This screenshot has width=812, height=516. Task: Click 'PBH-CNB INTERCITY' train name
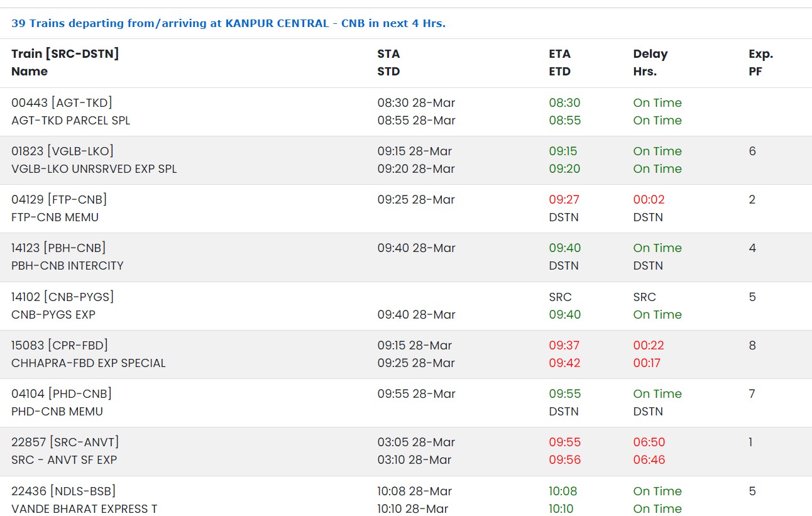[x=67, y=266]
